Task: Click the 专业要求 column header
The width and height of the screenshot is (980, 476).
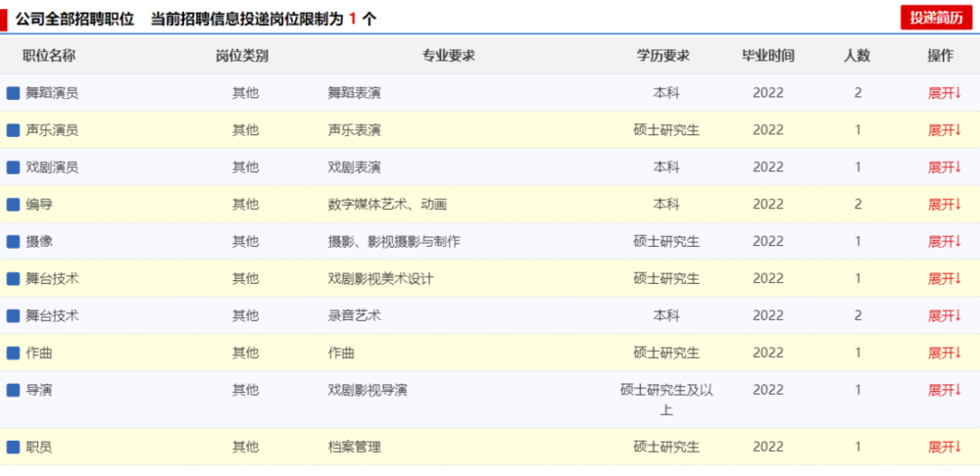Action: click(x=449, y=56)
